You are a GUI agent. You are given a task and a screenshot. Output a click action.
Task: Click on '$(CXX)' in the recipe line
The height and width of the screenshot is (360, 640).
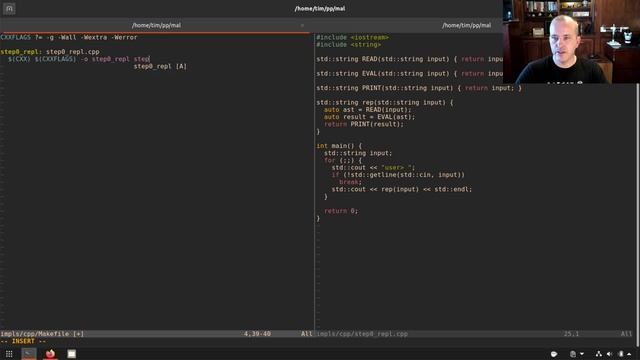[19, 59]
